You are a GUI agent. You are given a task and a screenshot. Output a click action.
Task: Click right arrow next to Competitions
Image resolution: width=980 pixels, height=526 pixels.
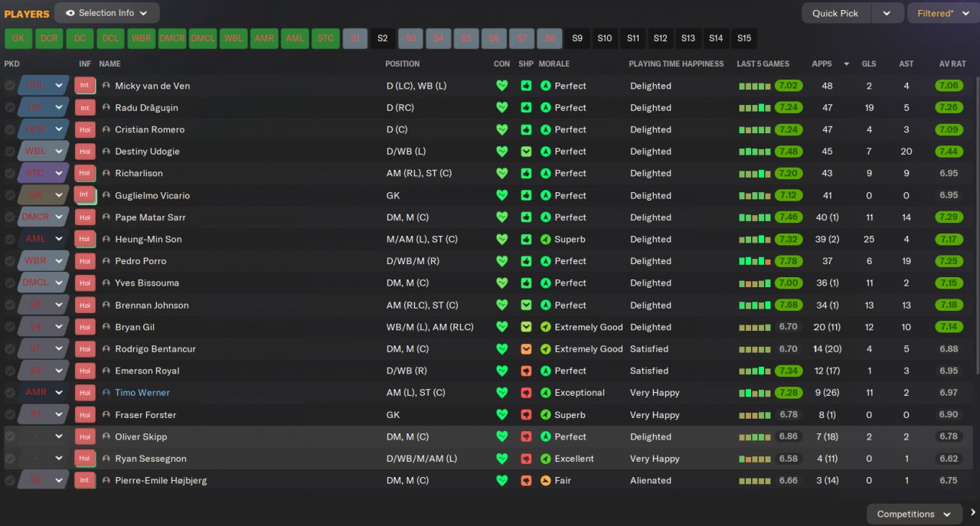(x=972, y=513)
